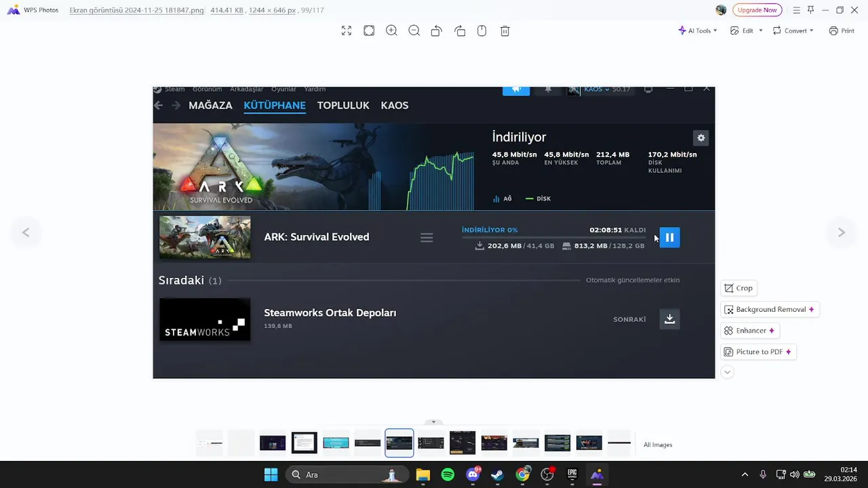This screenshot has width=868, height=488.
Task: Delete the current photo with trash icon
Action: [x=505, y=30]
